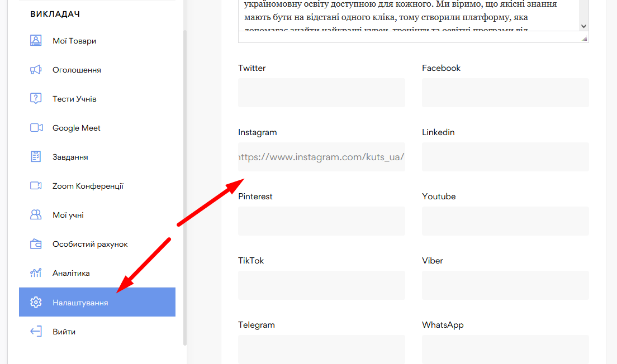Open the Налаштування menu item
The image size is (617, 364).
tap(80, 303)
